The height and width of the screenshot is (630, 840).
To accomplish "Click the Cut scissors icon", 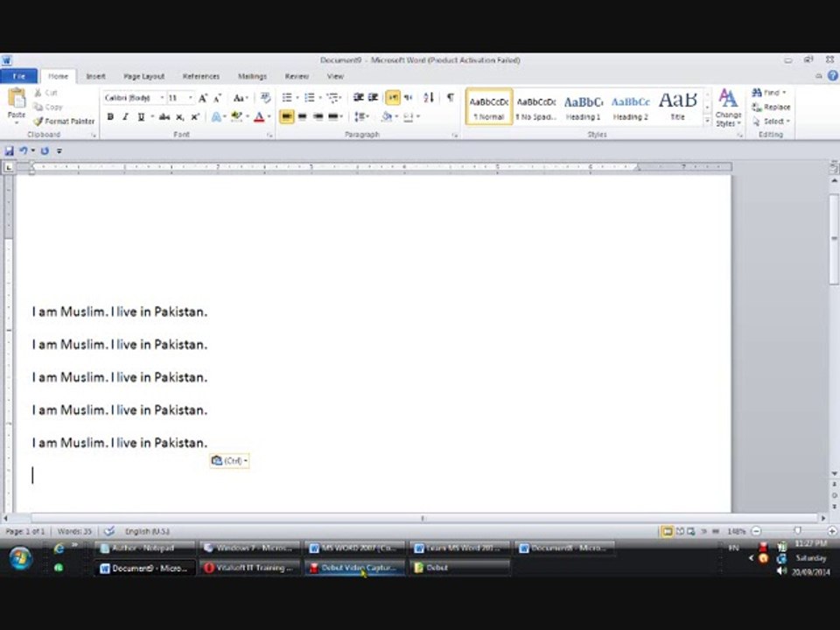I will click(38, 93).
